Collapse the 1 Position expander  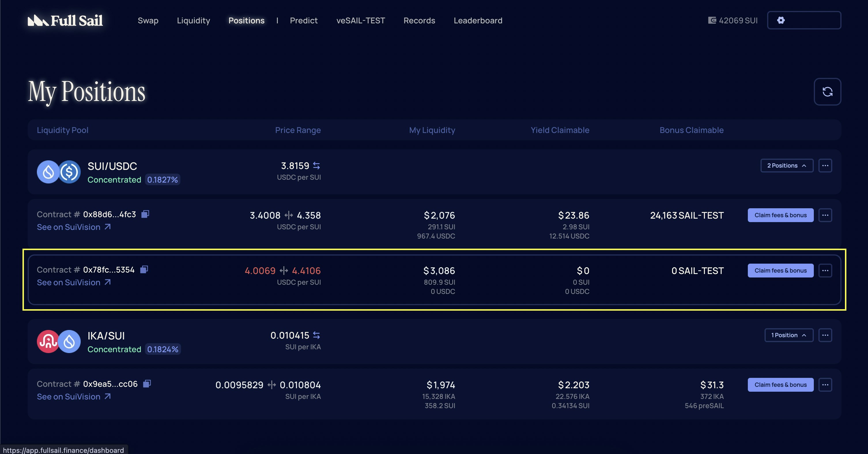(788, 335)
